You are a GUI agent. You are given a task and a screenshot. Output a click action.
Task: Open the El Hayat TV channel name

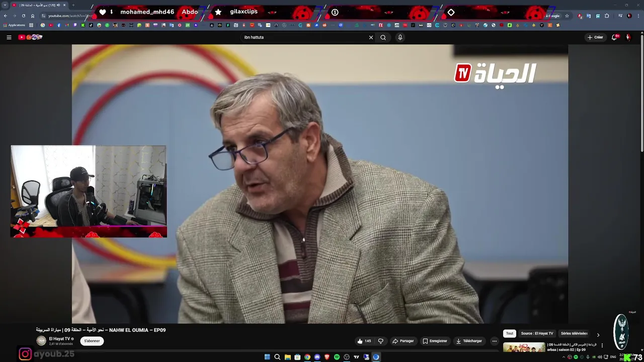click(x=59, y=339)
